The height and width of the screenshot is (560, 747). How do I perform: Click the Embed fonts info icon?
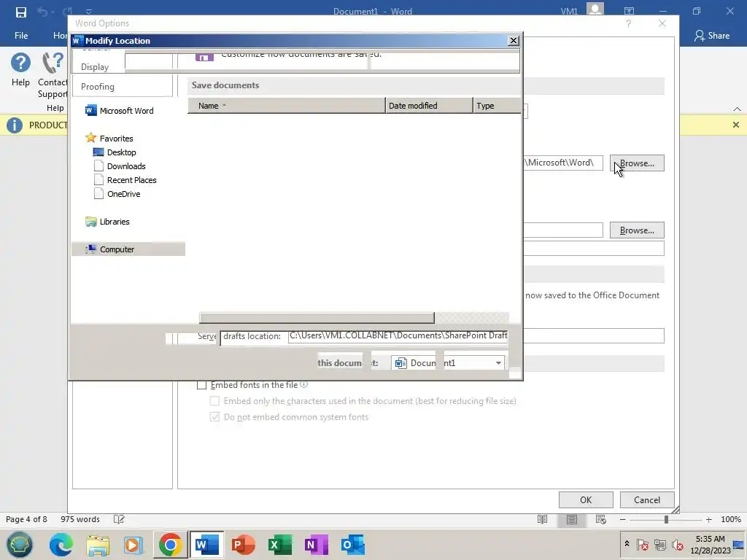point(304,384)
